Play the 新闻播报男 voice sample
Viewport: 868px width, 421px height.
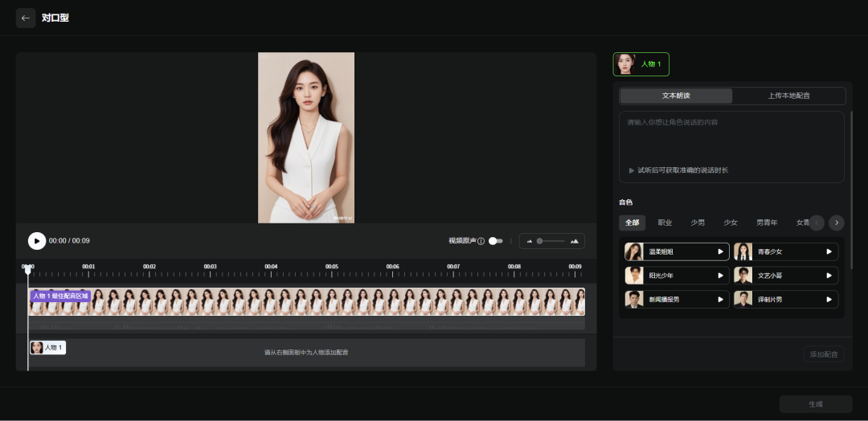point(720,299)
